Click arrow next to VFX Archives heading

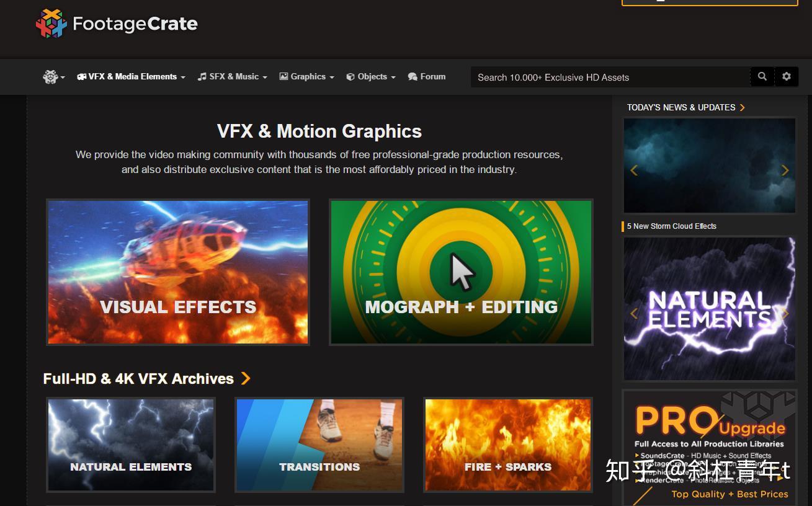point(246,378)
